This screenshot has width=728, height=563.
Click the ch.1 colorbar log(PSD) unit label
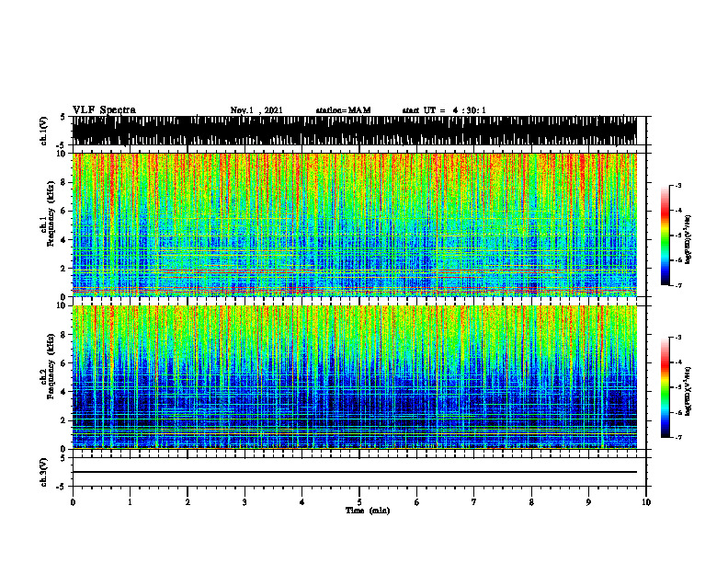click(688, 240)
